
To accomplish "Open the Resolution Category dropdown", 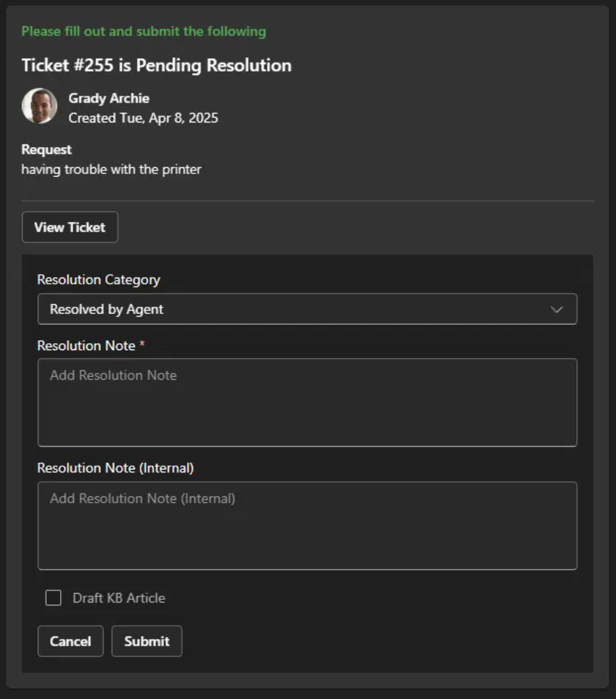I will [x=308, y=309].
